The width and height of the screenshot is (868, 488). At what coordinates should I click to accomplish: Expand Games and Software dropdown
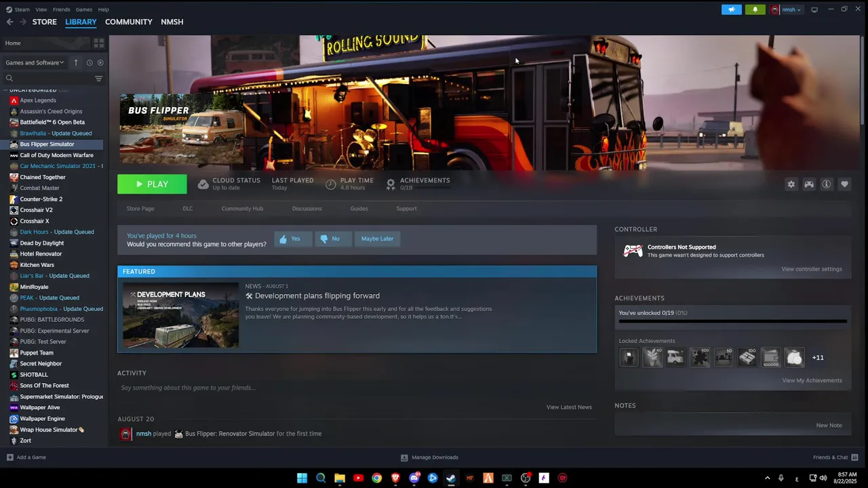pyautogui.click(x=35, y=62)
